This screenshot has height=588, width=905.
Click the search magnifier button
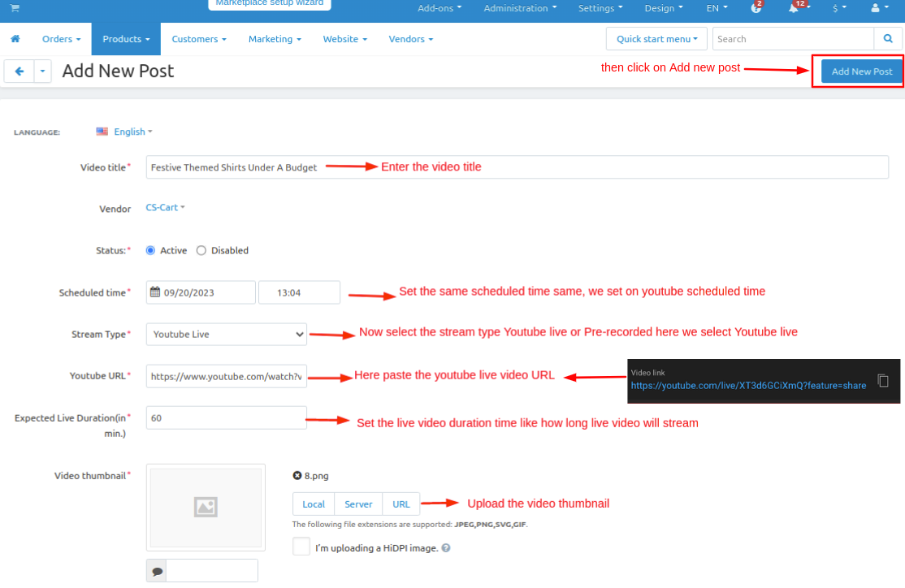click(x=887, y=39)
